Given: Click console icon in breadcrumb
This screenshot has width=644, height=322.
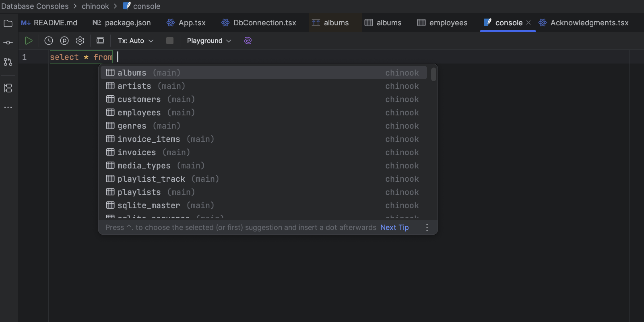Looking at the screenshot, I should pos(127,6).
